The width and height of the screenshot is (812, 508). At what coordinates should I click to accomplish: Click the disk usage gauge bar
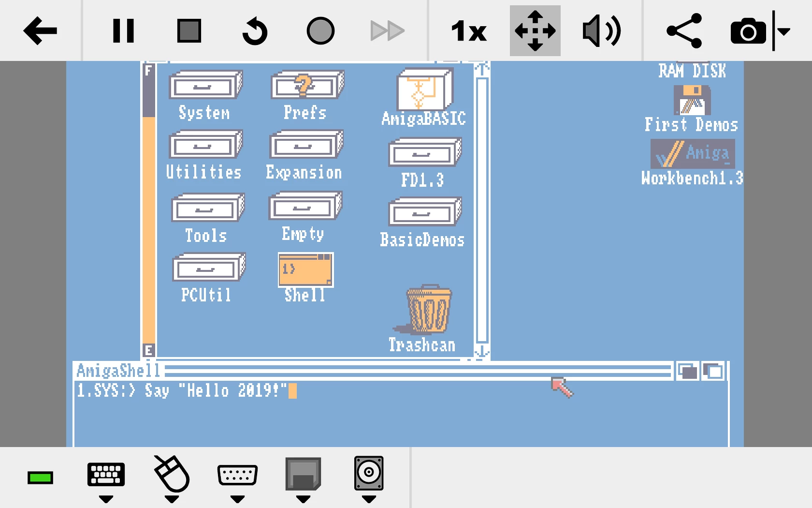pyautogui.click(x=149, y=210)
